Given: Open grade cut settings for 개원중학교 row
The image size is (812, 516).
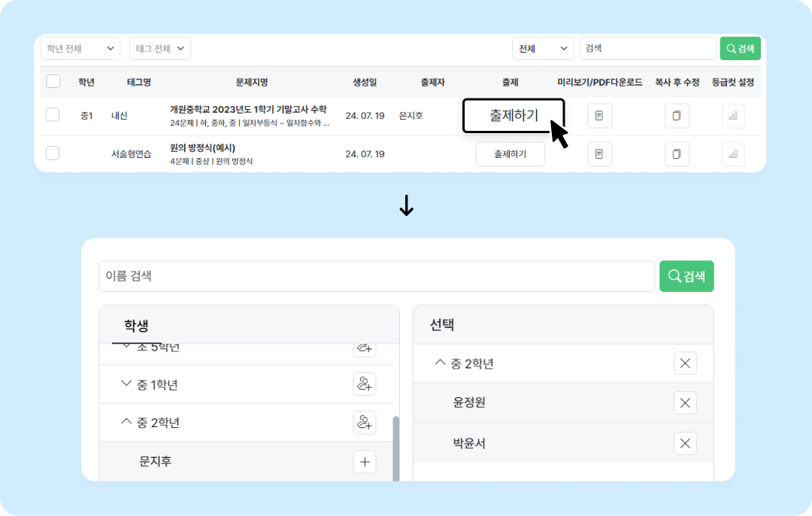Looking at the screenshot, I should 733,116.
